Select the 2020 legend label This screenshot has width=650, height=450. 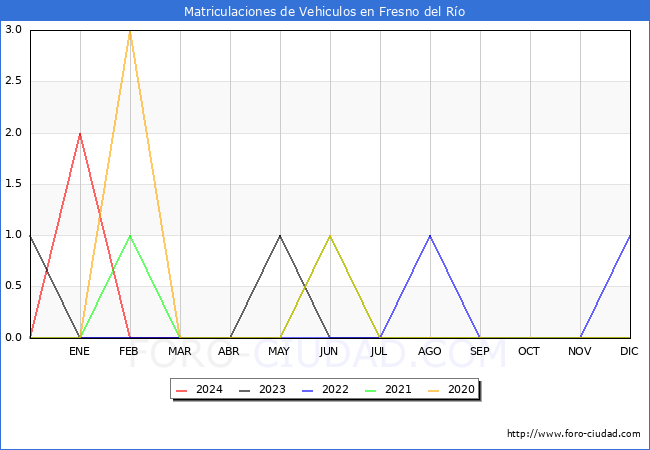461,390
